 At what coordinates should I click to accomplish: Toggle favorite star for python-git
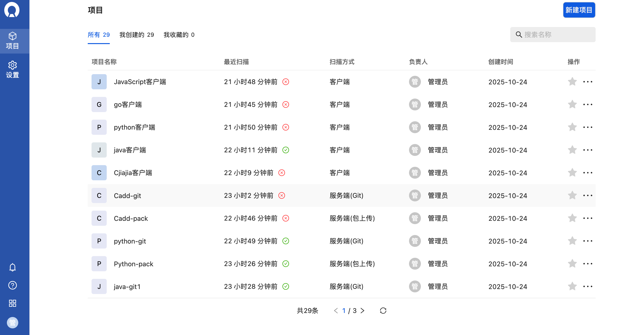(572, 241)
